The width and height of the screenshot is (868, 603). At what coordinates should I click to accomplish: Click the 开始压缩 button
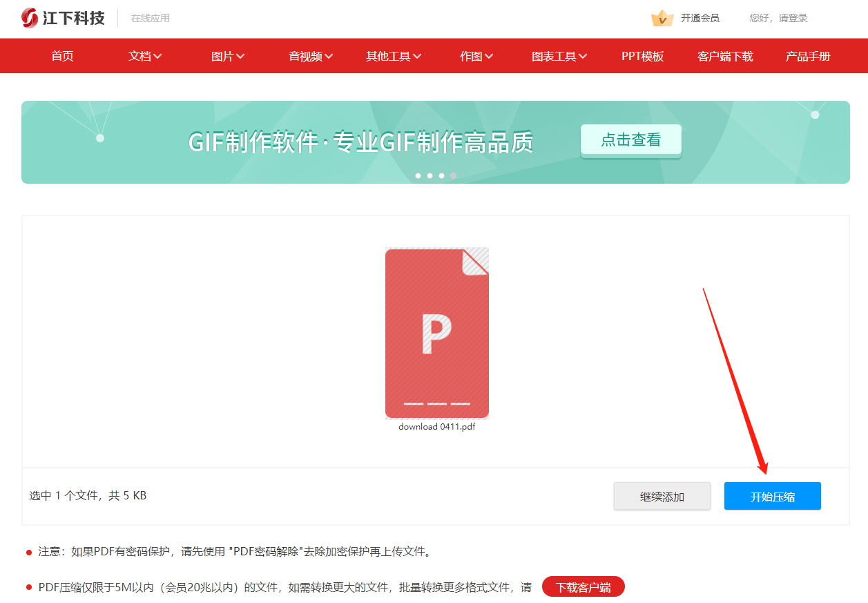click(x=772, y=496)
